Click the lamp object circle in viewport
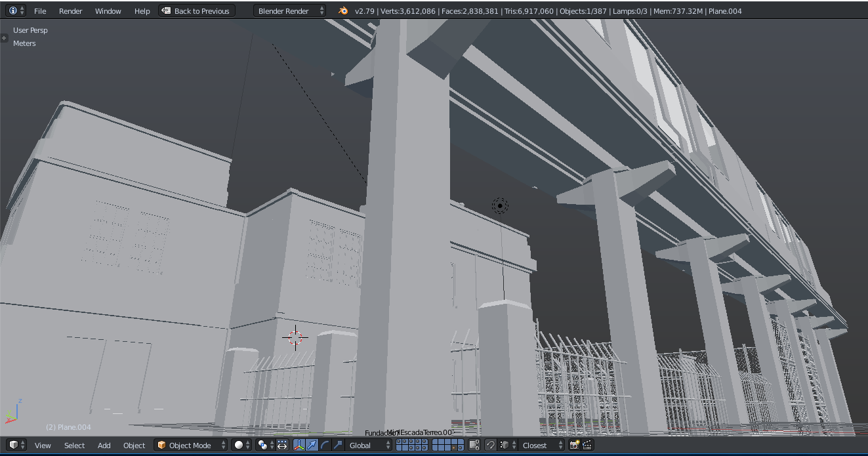This screenshot has height=456, width=868. [500, 206]
